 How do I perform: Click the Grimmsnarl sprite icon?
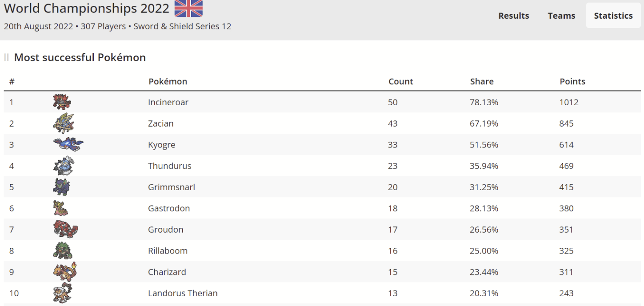[61, 187]
